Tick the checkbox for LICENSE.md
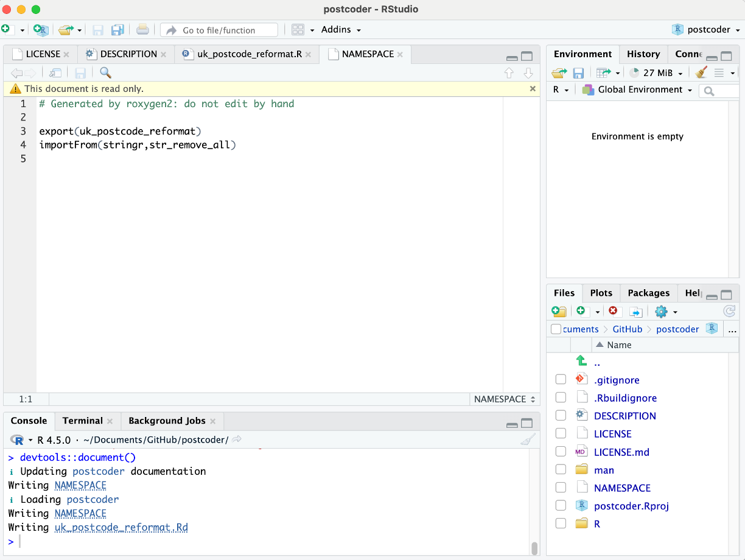Viewport: 745px width, 560px height. pyautogui.click(x=561, y=452)
